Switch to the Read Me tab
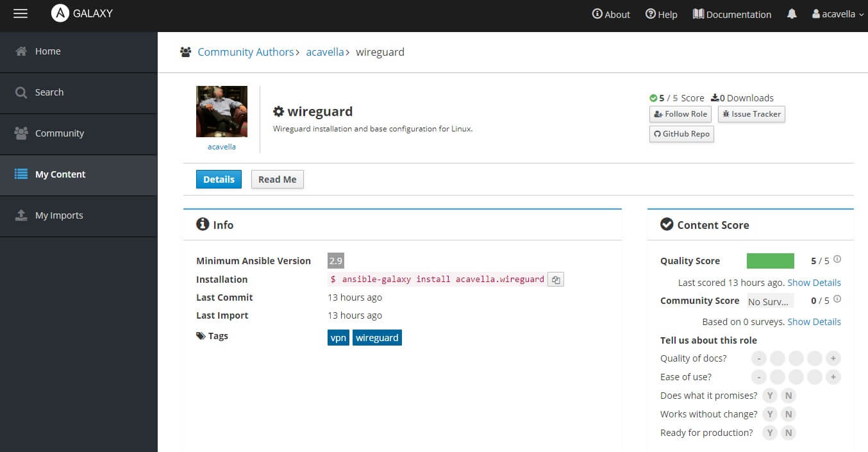This screenshot has width=868, height=452. pyautogui.click(x=277, y=180)
